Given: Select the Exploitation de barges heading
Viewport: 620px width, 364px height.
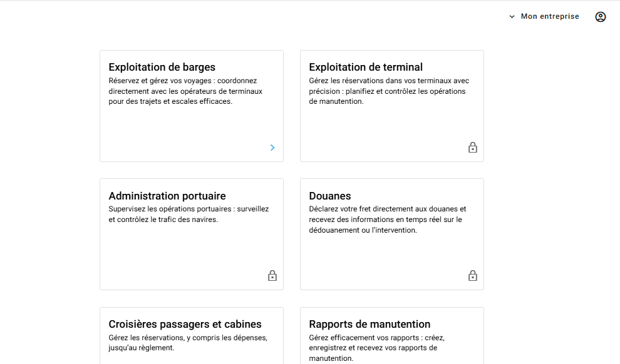Looking at the screenshot, I should (x=162, y=67).
